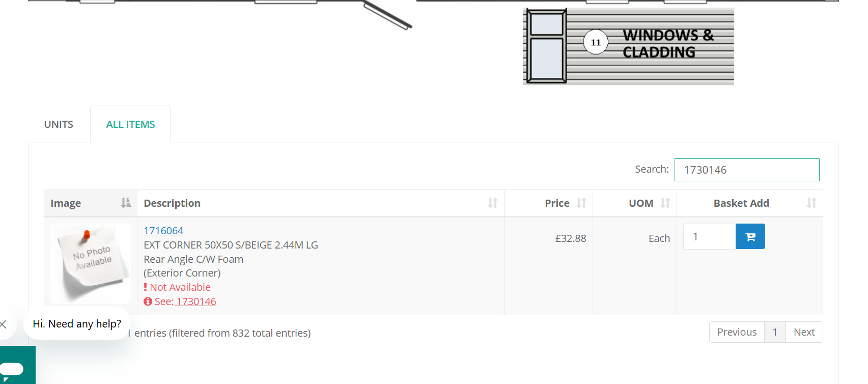Select page 1 in pagination
Screen dimensions: 868x384
point(775,332)
